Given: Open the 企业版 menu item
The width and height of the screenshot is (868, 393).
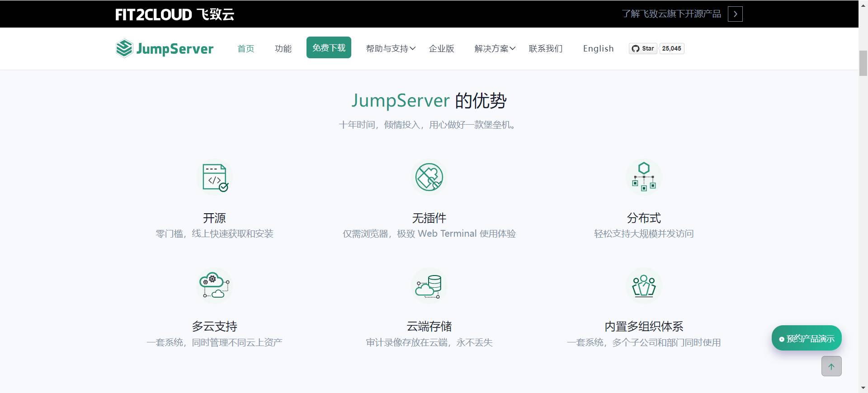Looking at the screenshot, I should coord(441,48).
